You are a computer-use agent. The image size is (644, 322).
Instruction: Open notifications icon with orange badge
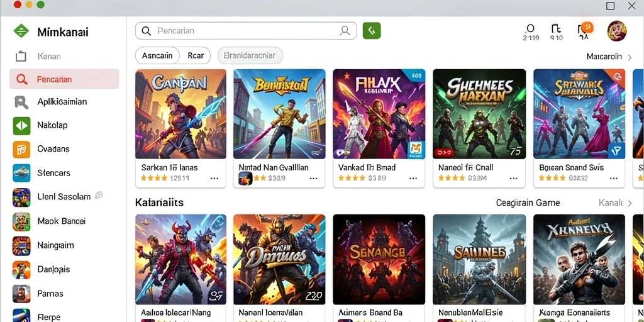click(584, 30)
